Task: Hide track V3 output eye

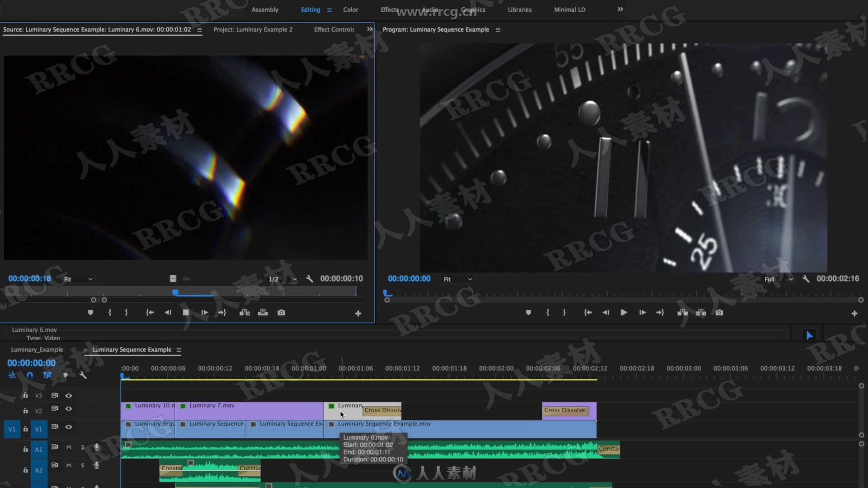Action: (x=69, y=395)
